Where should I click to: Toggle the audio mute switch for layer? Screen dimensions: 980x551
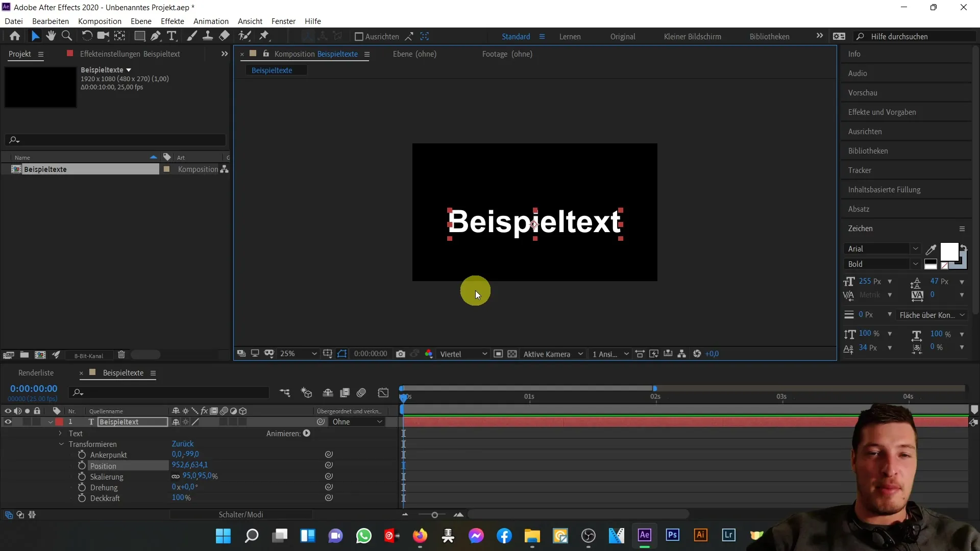pos(18,422)
